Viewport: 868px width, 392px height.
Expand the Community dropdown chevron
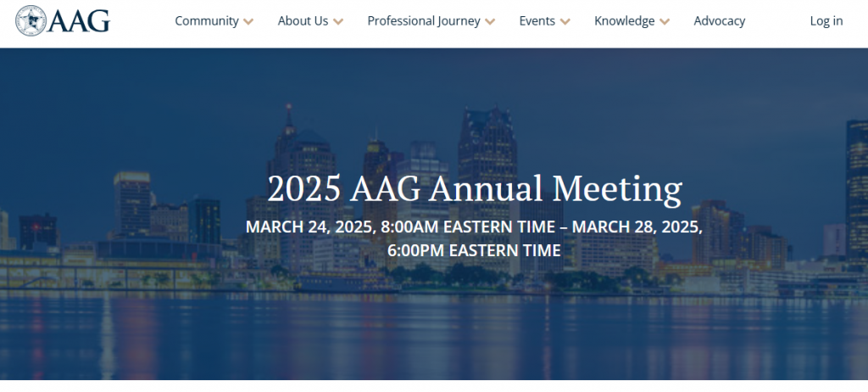pyautogui.click(x=248, y=21)
